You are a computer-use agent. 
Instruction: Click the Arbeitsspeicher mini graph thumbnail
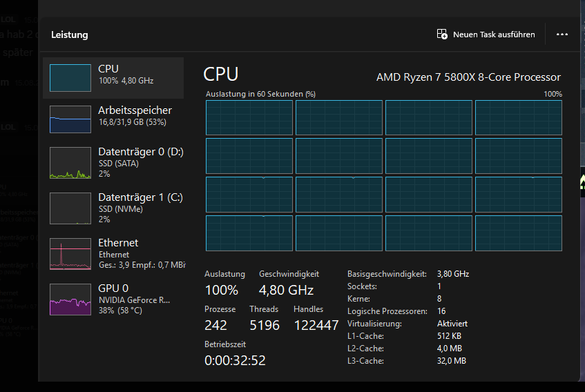point(70,119)
